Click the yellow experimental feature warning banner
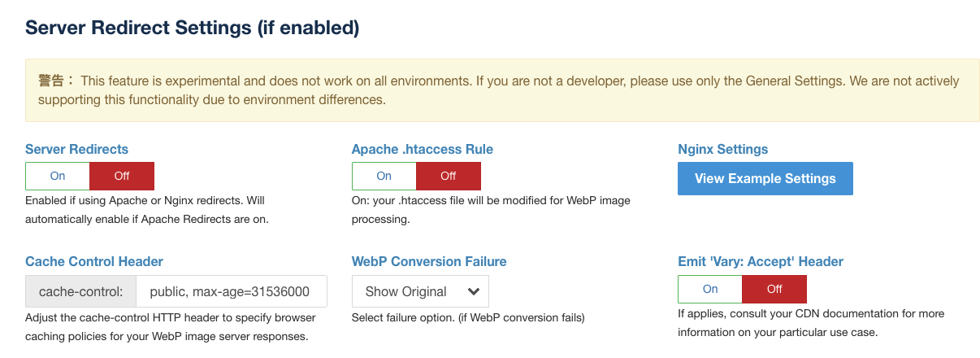This screenshot has width=980, height=358. click(x=502, y=90)
